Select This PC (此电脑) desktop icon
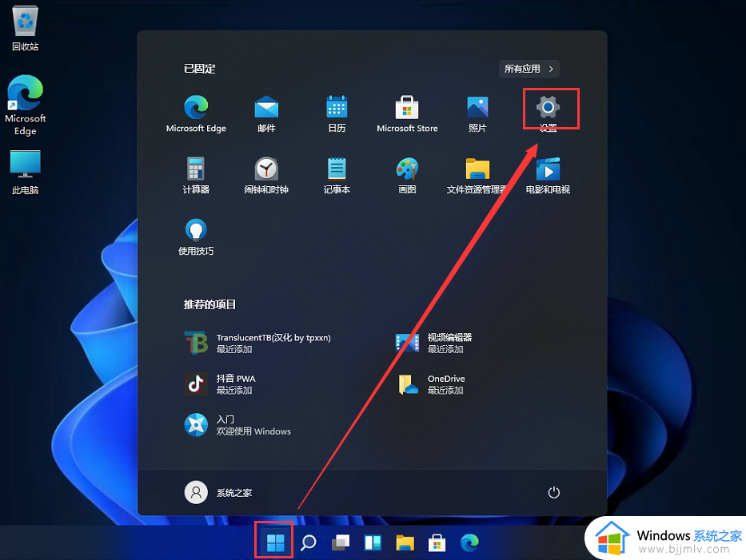Image resolution: width=746 pixels, height=560 pixels. pyautogui.click(x=26, y=173)
